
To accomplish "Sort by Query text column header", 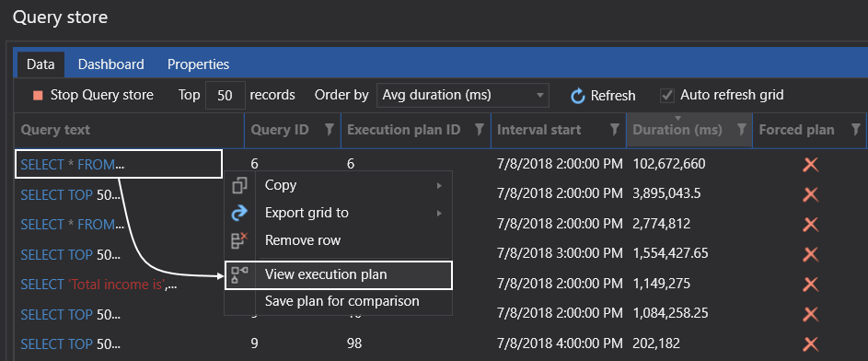I will 55,130.
